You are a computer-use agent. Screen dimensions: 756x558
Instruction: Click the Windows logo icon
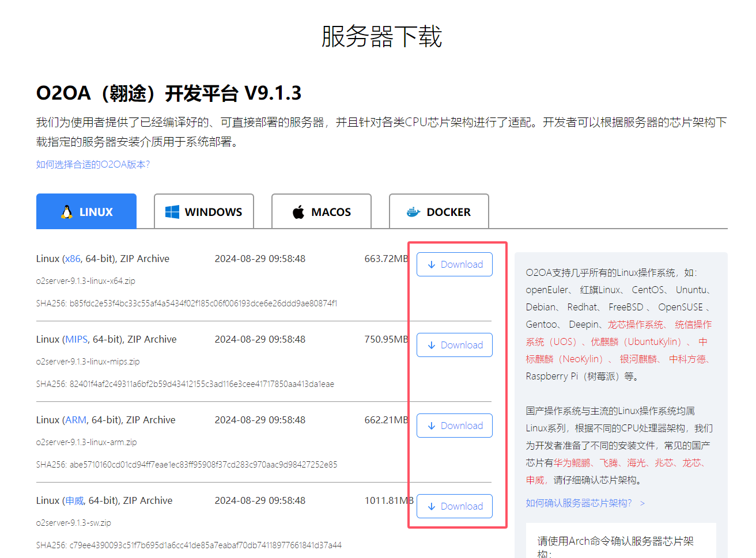click(172, 212)
